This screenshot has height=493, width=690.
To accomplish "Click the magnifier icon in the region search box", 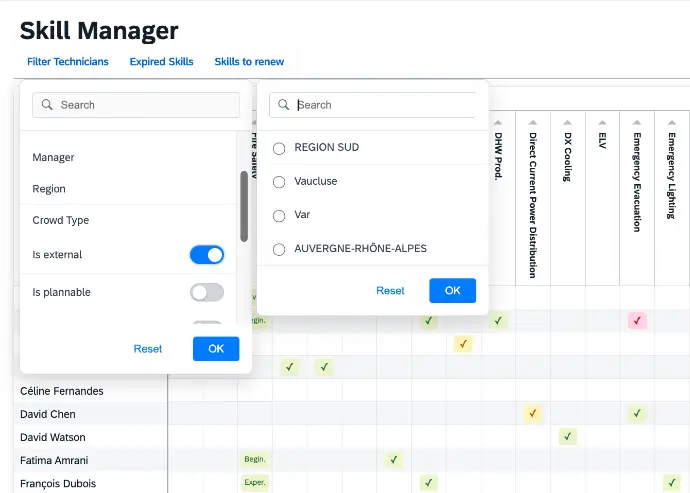I will pyautogui.click(x=284, y=105).
